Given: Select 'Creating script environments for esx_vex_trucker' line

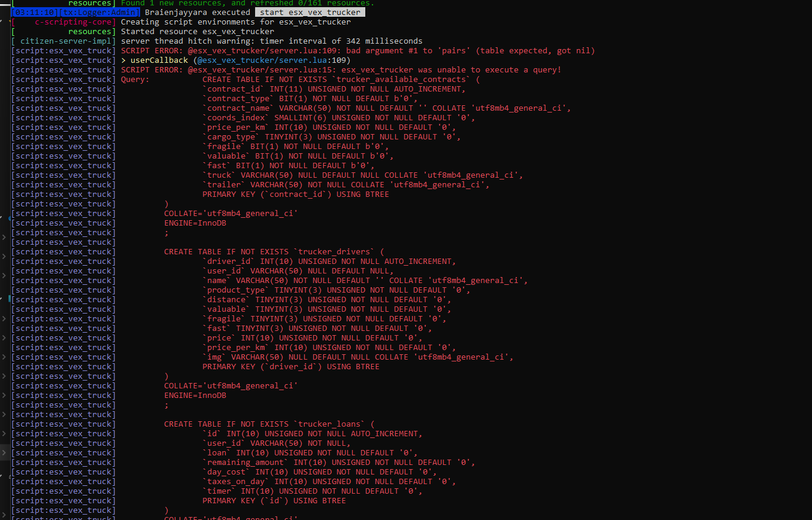Looking at the screenshot, I should pyautogui.click(x=236, y=22).
